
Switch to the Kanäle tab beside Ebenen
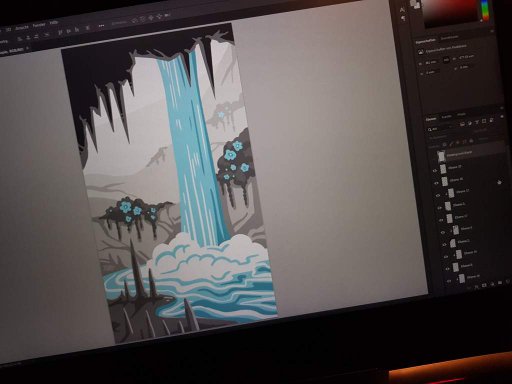[446, 117]
